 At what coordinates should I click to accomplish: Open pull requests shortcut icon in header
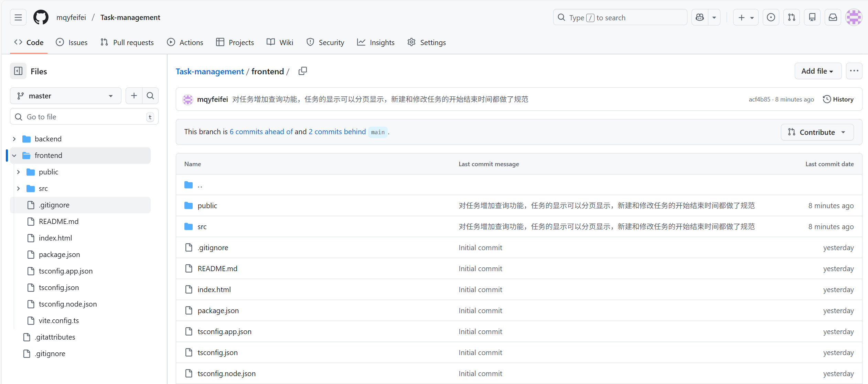tap(791, 17)
